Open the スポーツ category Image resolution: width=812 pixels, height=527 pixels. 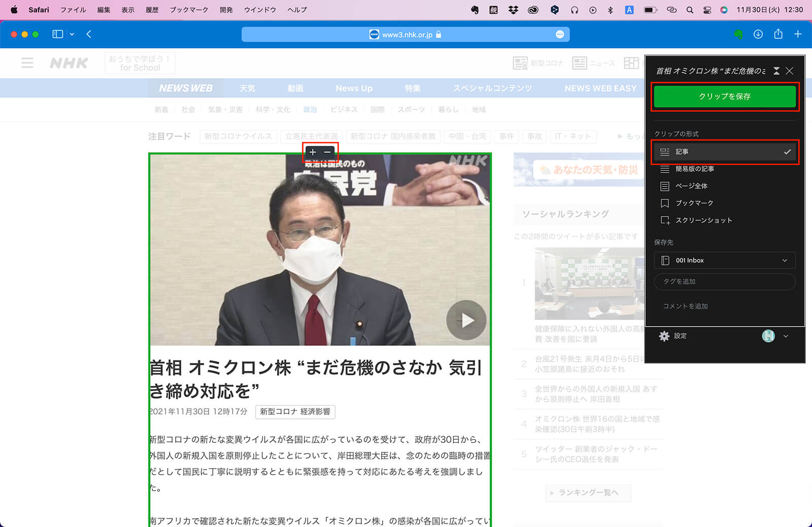(412, 110)
